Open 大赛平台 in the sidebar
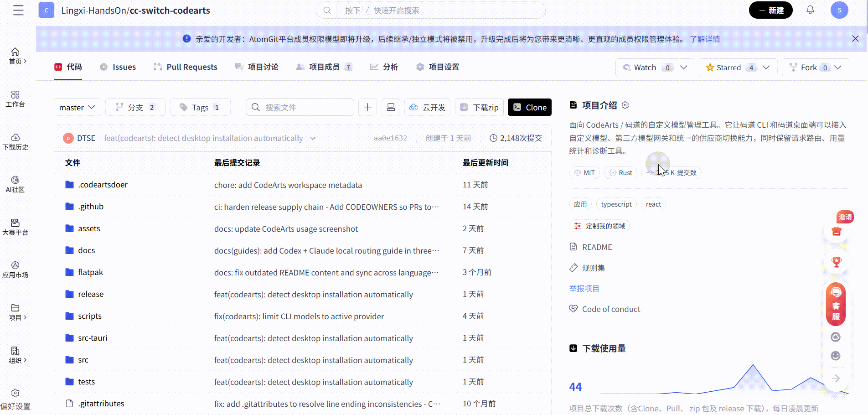This screenshot has height=415, width=868. pos(15,227)
